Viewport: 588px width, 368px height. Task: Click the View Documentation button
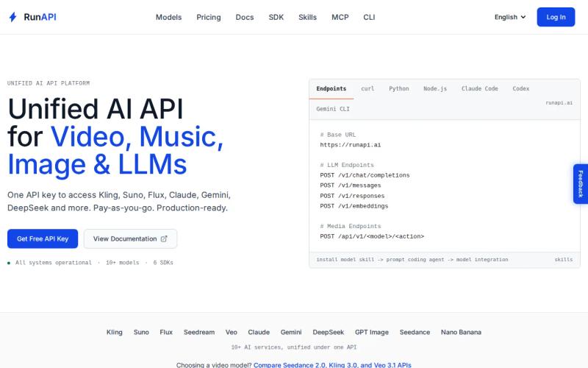click(130, 238)
